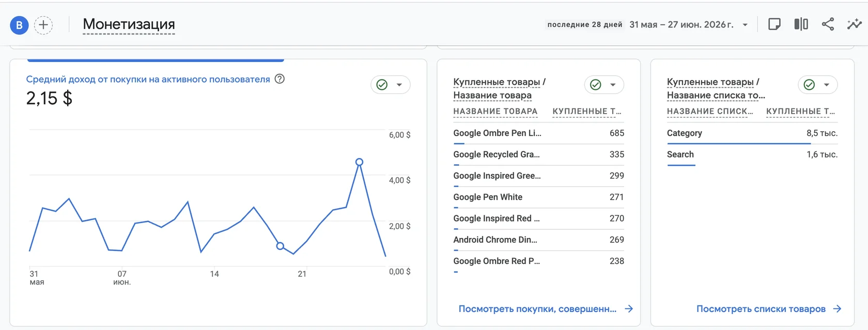868x330 pixels.
Task: Click the последние 28 дней label
Action: (585, 25)
